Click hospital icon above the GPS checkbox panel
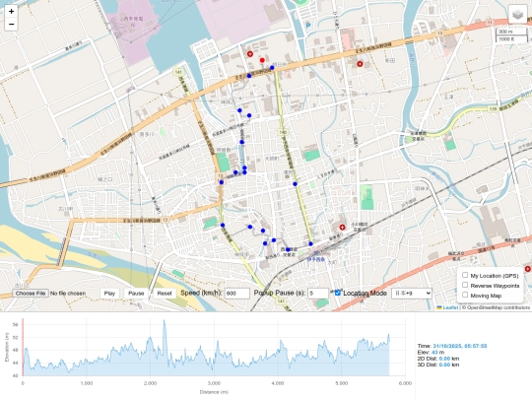This screenshot has height=399, width=532. point(528,269)
